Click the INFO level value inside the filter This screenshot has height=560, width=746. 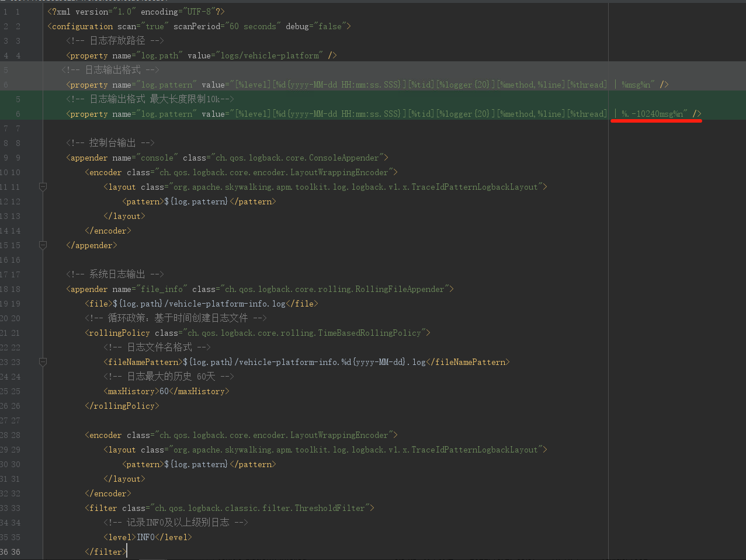click(x=144, y=537)
